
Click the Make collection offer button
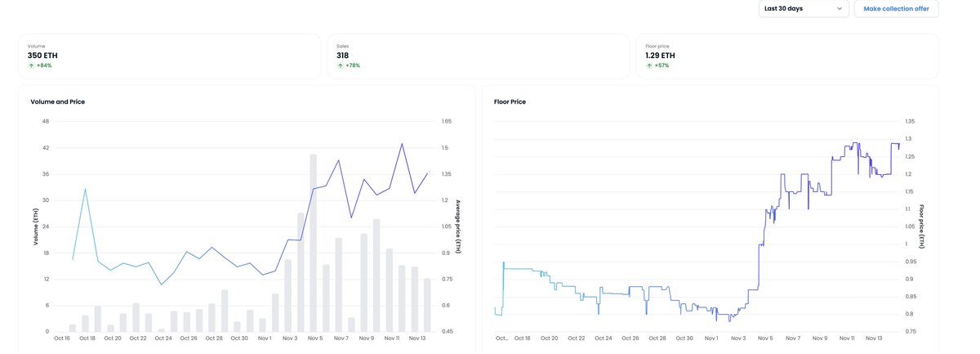pos(896,8)
